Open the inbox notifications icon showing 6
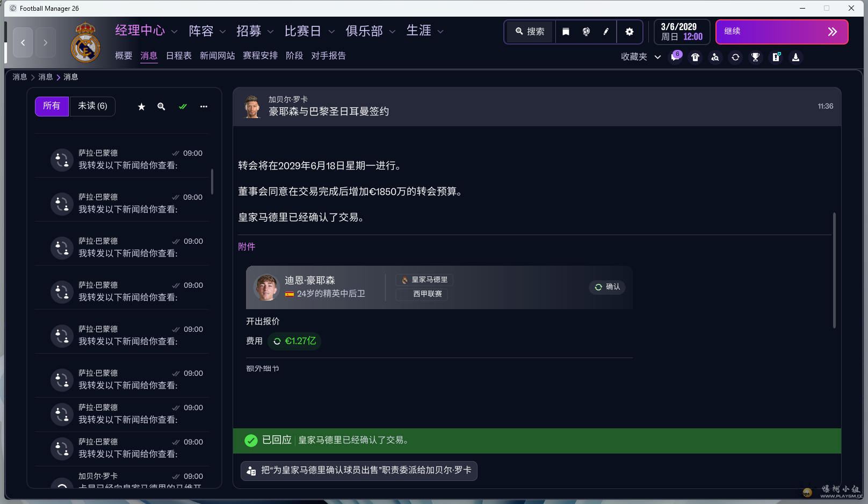 pos(676,57)
